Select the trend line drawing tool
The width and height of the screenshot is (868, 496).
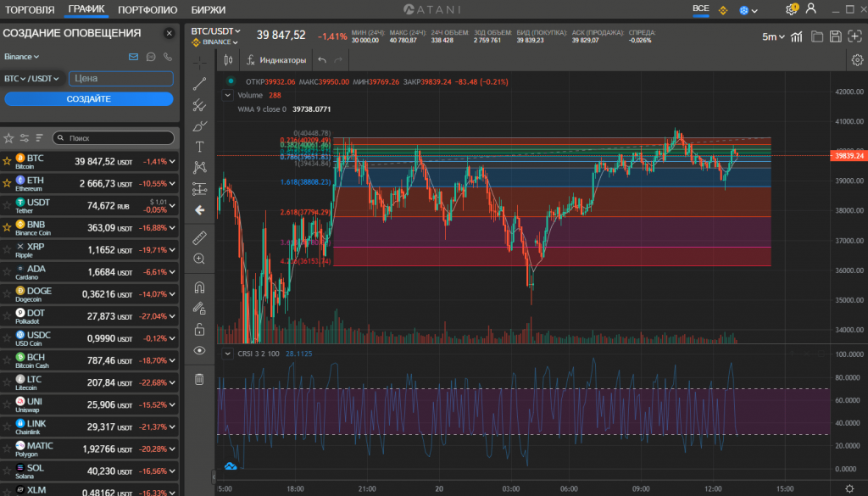coord(199,84)
